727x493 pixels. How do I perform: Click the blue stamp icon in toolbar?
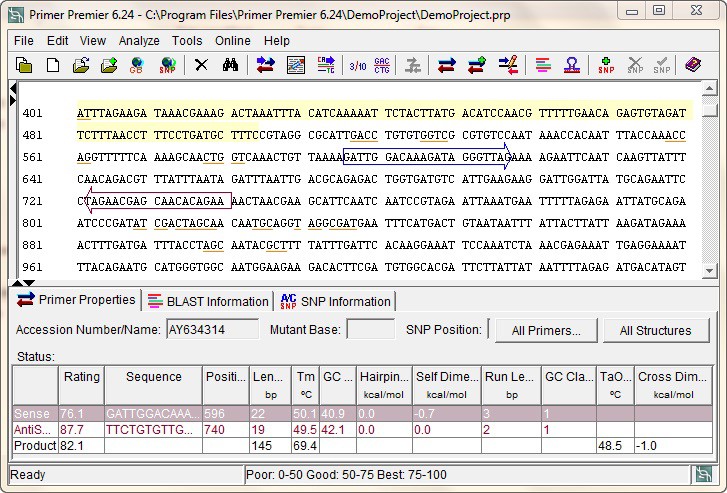tap(572, 65)
